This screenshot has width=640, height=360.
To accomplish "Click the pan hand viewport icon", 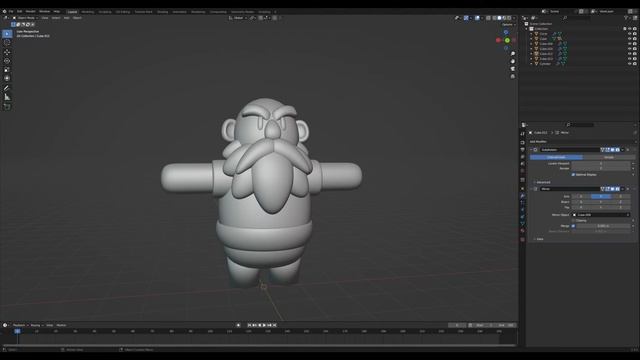I will tap(513, 61).
